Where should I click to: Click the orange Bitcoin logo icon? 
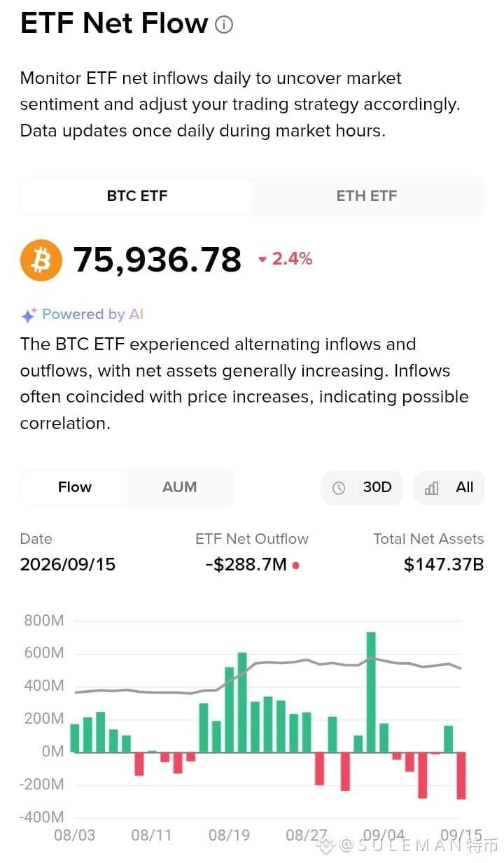click(x=41, y=260)
